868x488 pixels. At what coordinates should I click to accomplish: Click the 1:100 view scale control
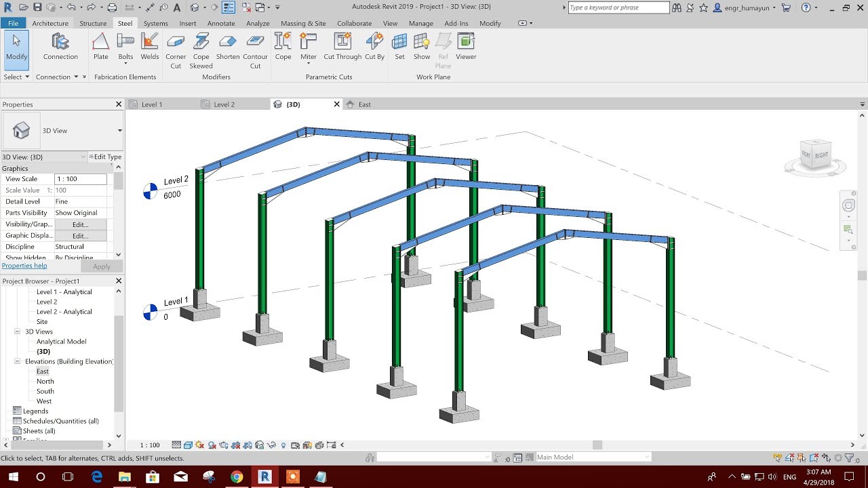(149, 445)
